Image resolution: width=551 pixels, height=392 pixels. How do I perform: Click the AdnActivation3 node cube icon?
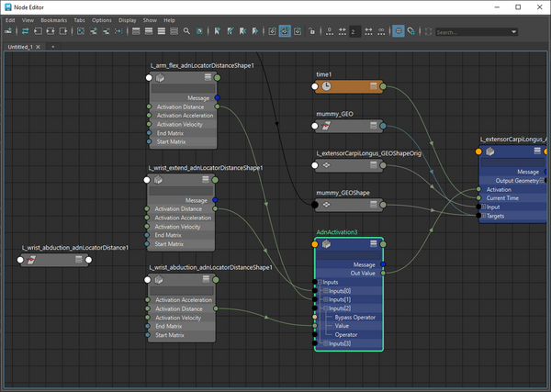[x=326, y=244]
